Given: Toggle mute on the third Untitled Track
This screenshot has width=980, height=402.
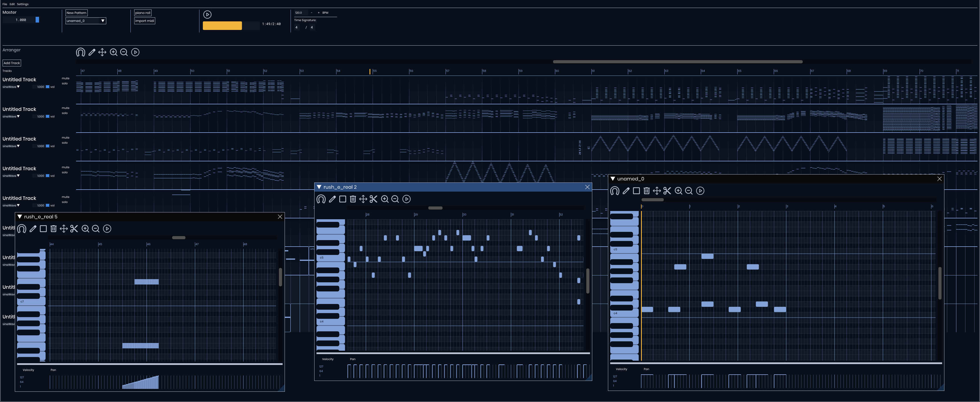Looking at the screenshot, I should 66,137.
